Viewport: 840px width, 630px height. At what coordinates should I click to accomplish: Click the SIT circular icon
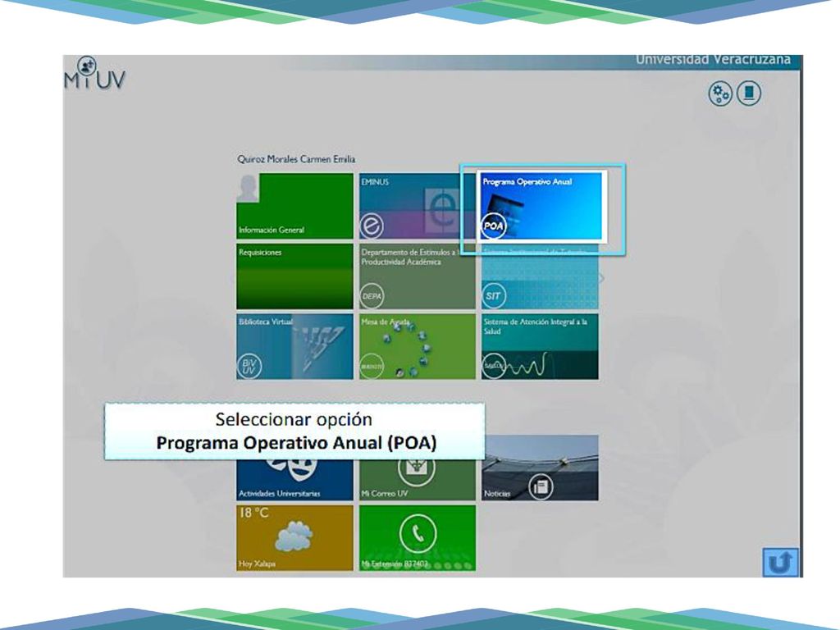point(493,296)
